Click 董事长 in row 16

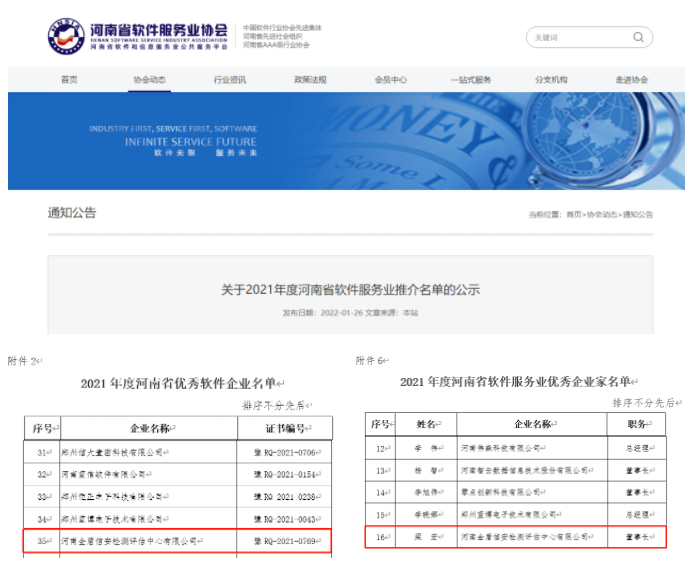(637, 537)
